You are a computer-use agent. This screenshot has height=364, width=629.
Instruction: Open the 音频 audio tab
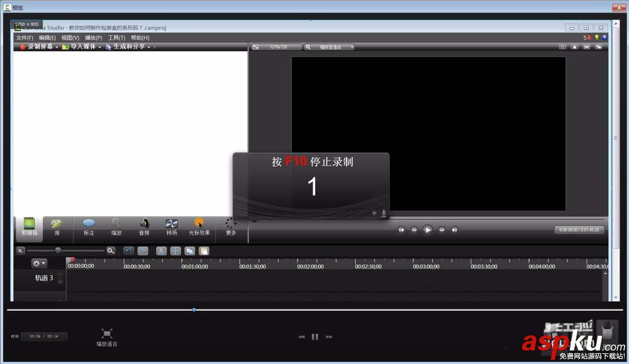tap(144, 227)
